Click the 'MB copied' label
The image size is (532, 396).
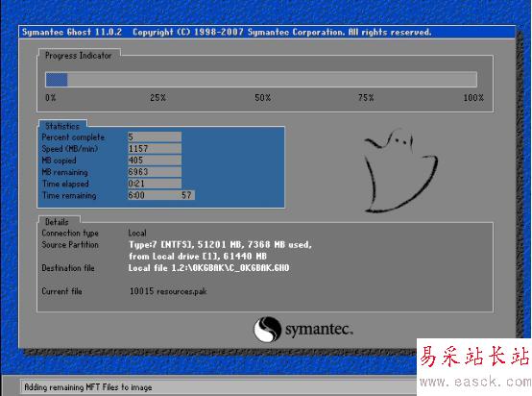pos(59,161)
